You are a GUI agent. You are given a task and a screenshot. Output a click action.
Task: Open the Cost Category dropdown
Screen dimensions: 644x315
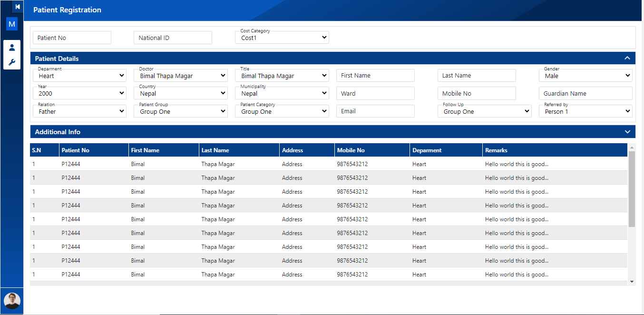coord(282,38)
